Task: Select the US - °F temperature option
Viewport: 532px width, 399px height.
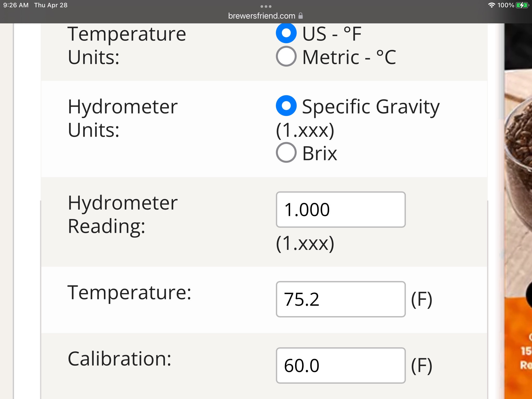Action: point(286,33)
